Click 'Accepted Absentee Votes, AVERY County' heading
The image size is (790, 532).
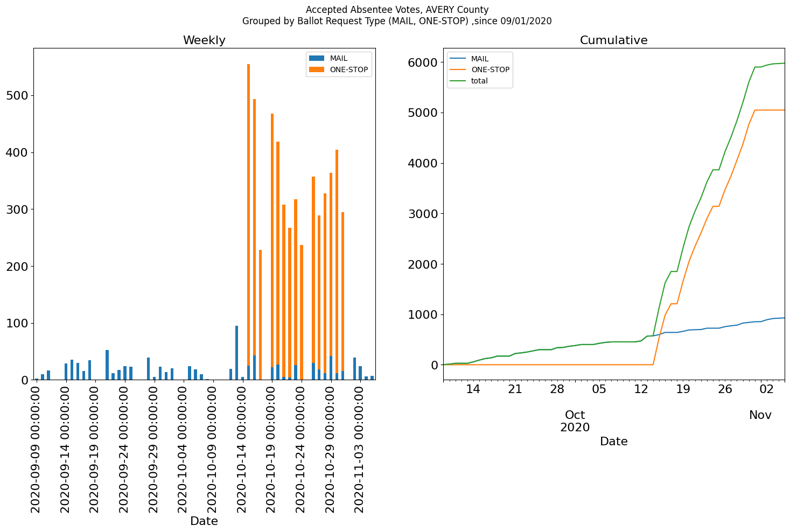tap(397, 10)
